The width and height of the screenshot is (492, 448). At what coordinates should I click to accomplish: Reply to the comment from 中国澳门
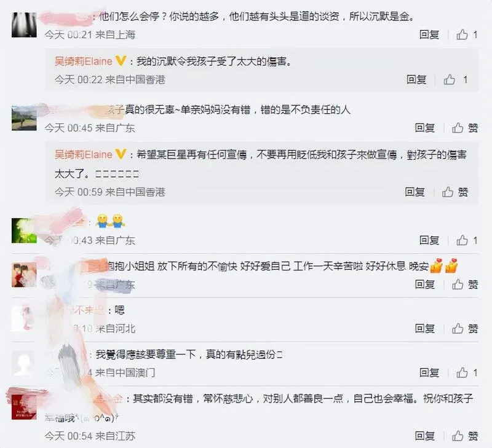point(429,372)
